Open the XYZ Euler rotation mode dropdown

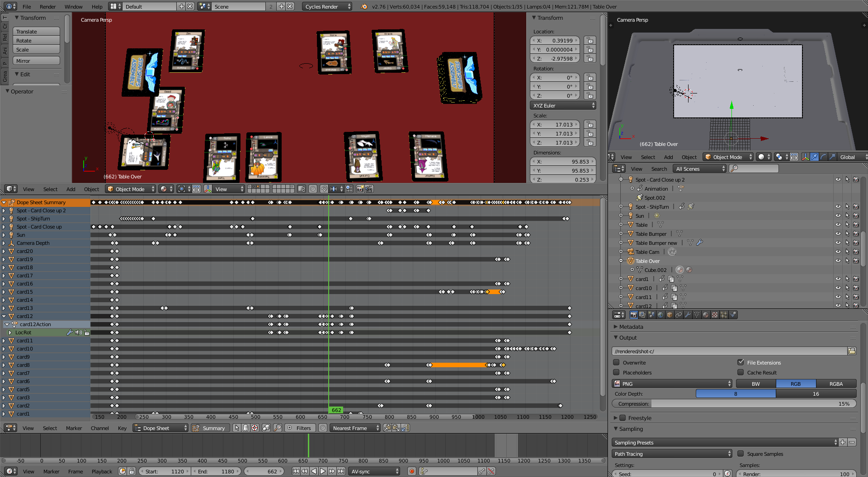pyautogui.click(x=563, y=105)
